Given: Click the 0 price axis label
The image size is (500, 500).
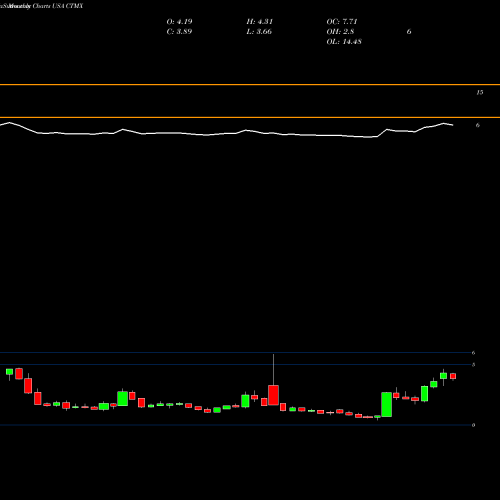Looking at the screenshot, I should tap(474, 425).
